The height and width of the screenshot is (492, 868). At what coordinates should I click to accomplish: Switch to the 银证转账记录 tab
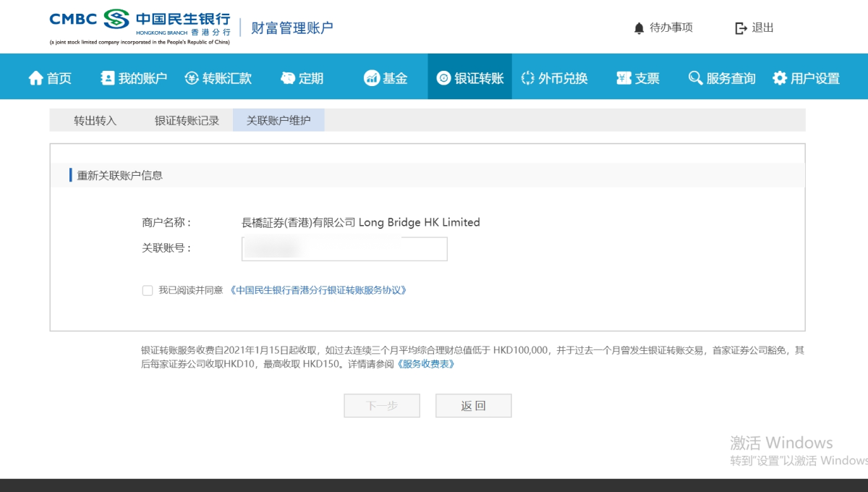pos(187,120)
